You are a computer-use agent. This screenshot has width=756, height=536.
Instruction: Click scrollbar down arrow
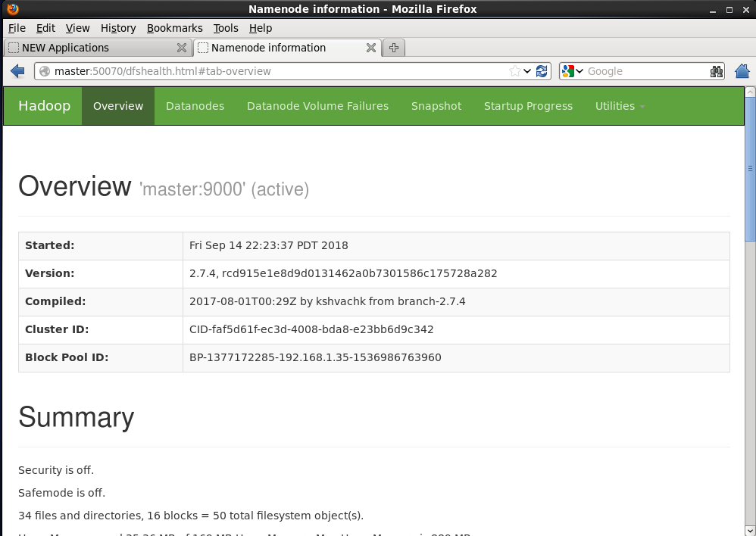point(750,531)
